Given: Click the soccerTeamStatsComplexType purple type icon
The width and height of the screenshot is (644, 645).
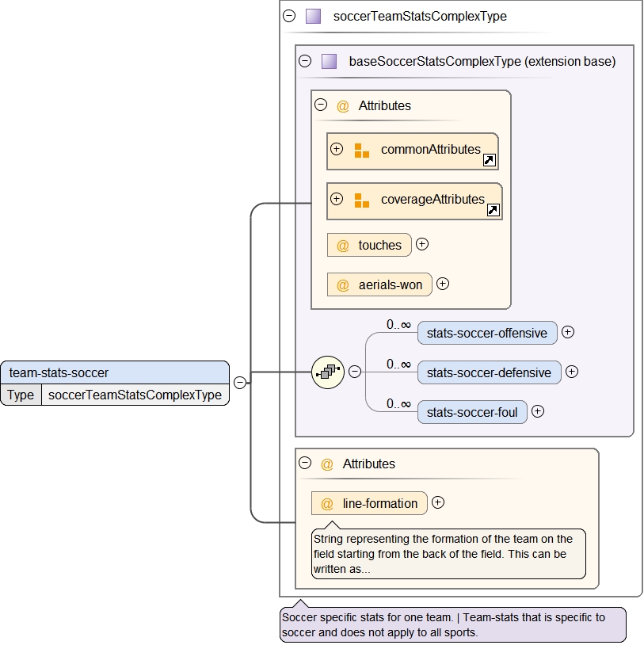Looking at the screenshot, I should (x=313, y=16).
